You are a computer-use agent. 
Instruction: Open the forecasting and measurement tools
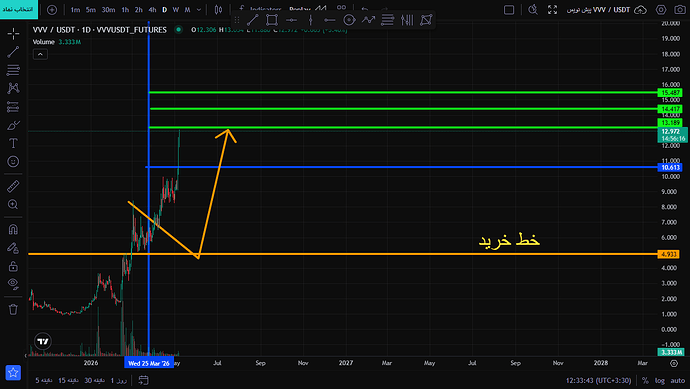tap(13, 107)
